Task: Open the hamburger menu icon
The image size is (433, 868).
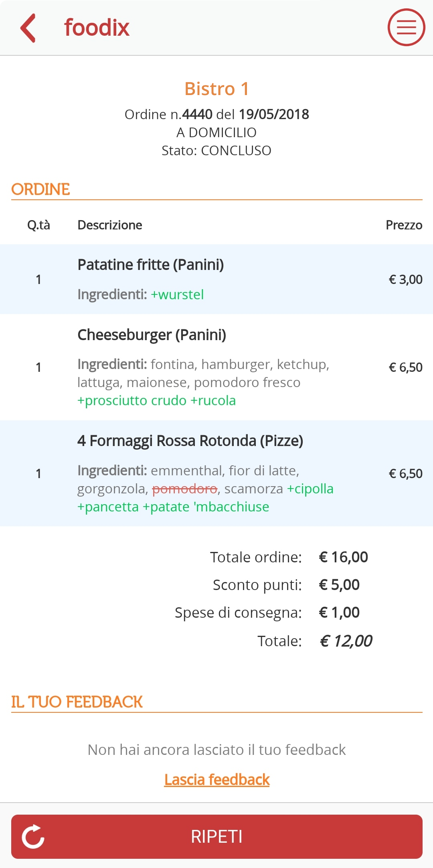Action: [x=406, y=27]
